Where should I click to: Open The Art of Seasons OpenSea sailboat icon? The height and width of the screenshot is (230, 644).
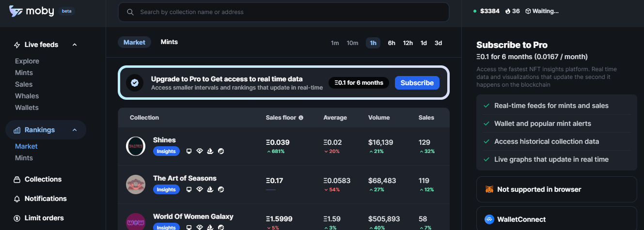point(210,190)
